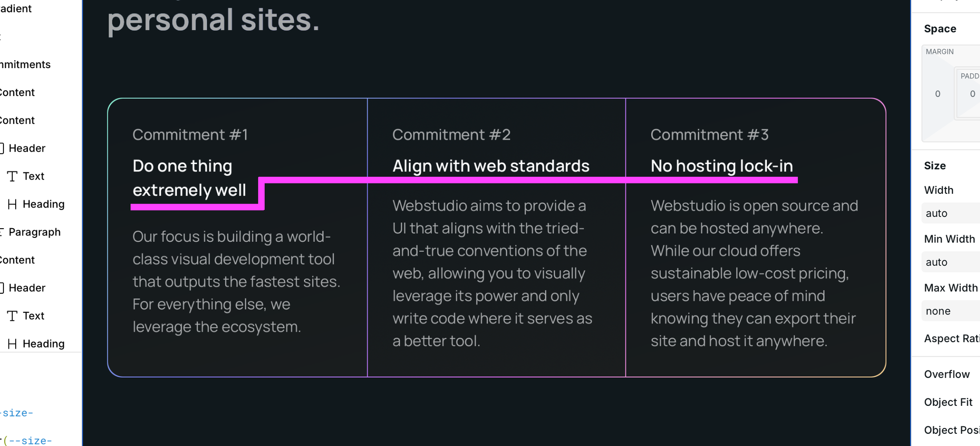Click the Header icon under the last Content item
The width and height of the screenshot is (980, 446).
tap(2, 288)
